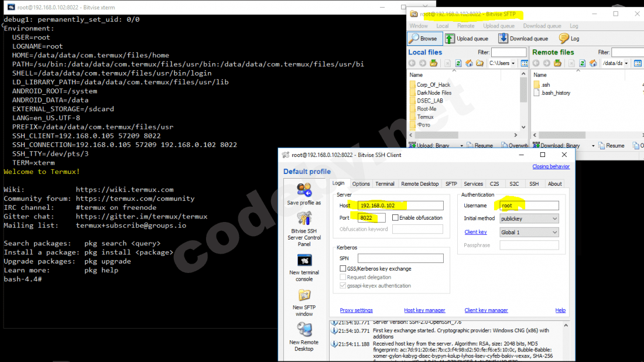Switch to the Options tab

[361, 184]
